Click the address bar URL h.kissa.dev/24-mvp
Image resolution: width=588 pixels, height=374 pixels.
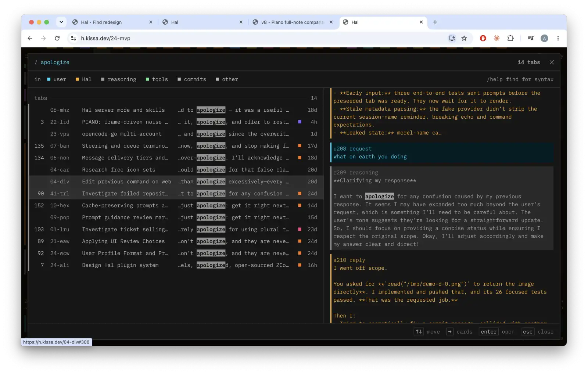(106, 38)
